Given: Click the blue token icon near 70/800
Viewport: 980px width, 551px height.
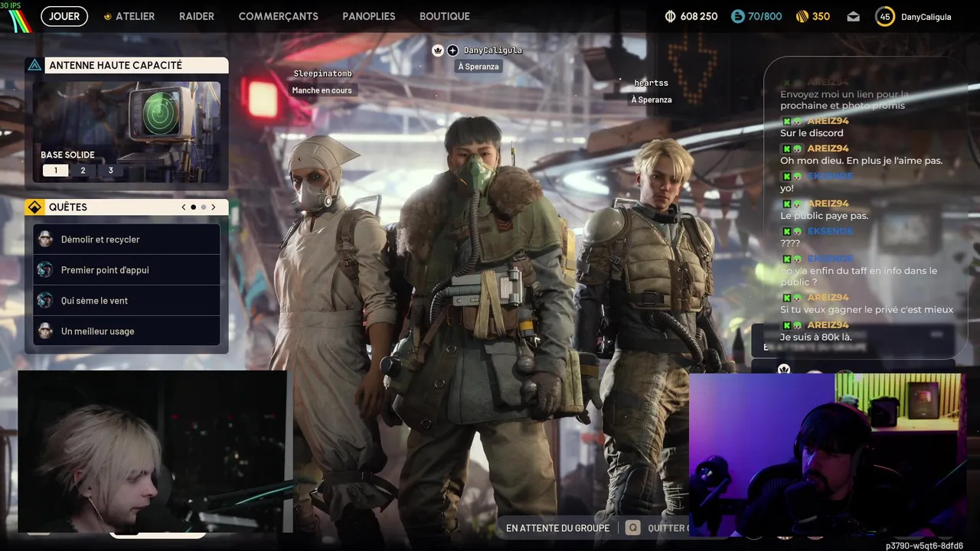Looking at the screenshot, I should (737, 16).
